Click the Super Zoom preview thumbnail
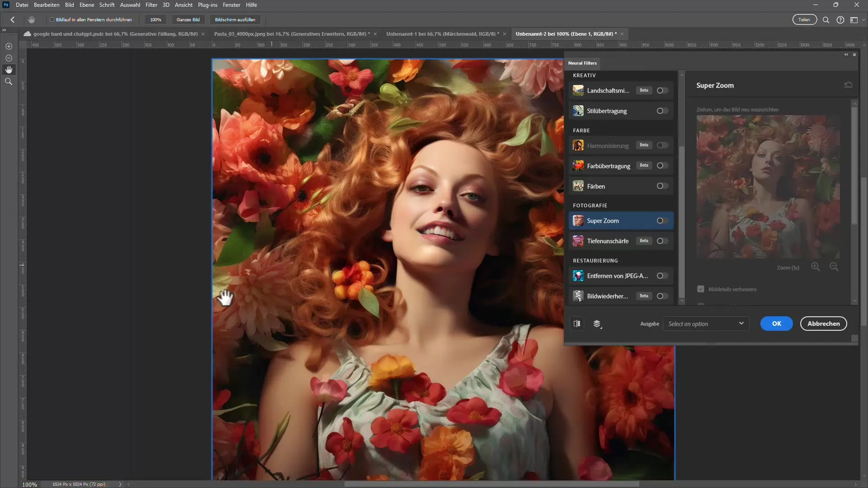868x488 pixels. click(768, 187)
